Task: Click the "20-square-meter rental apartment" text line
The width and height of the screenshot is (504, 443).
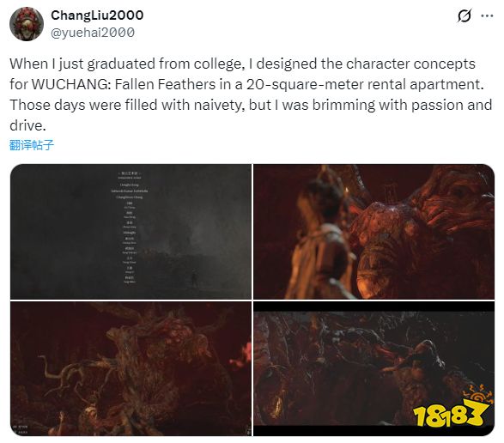Action: click(x=365, y=84)
